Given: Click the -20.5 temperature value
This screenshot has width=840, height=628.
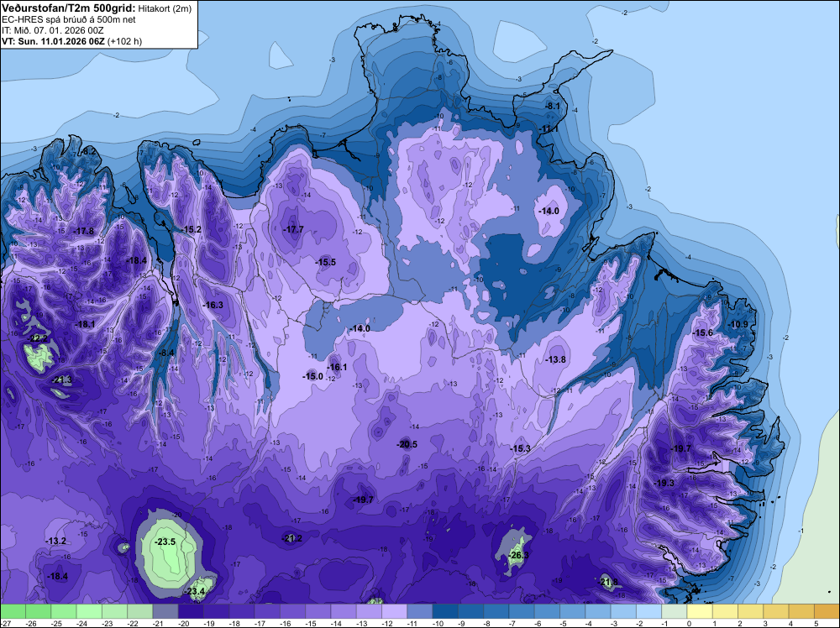Looking at the screenshot, I should coord(407,444).
